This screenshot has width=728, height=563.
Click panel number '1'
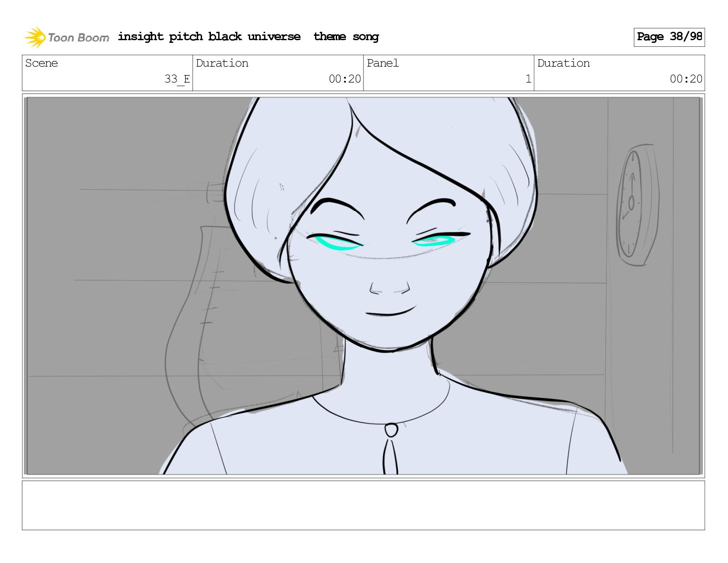click(528, 79)
